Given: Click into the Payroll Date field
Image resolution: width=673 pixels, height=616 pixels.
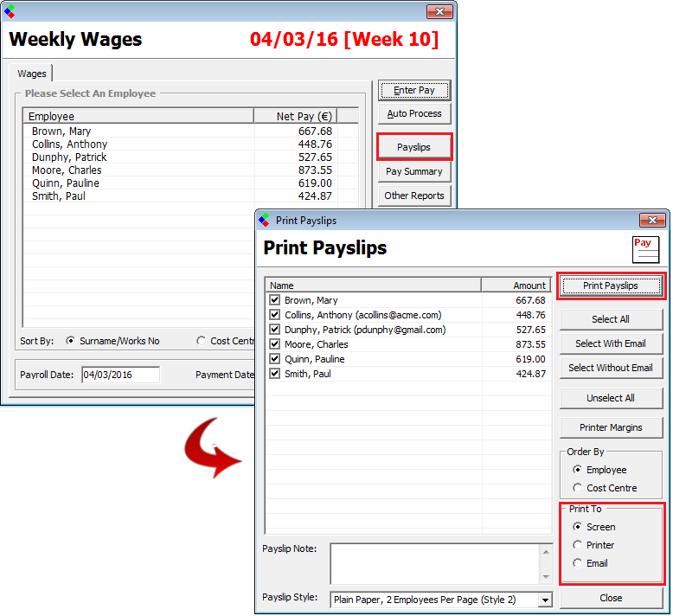Looking at the screenshot, I should click(x=120, y=375).
